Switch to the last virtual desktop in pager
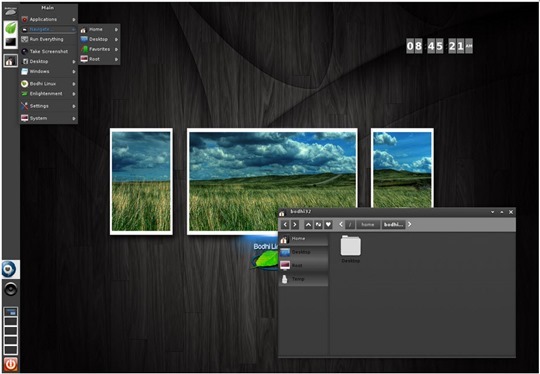This screenshot has width=540, height=374. click(x=11, y=350)
